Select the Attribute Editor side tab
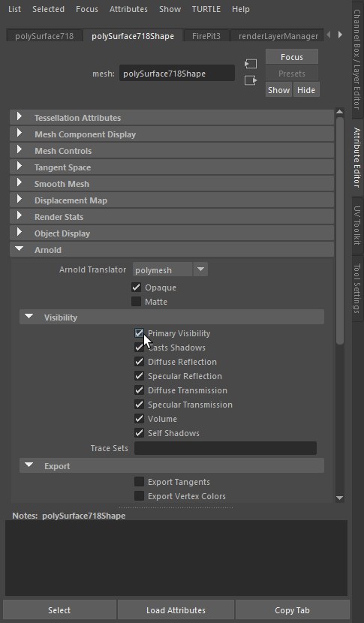This screenshot has width=364, height=623. [x=358, y=158]
